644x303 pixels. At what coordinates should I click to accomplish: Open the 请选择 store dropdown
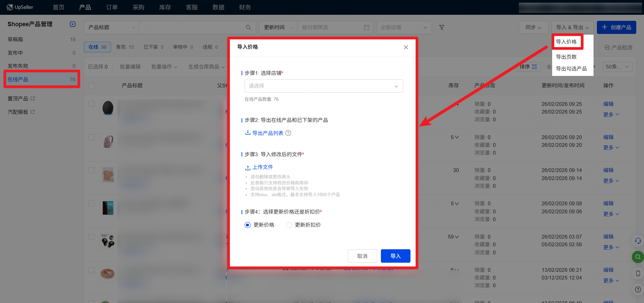[x=323, y=86]
